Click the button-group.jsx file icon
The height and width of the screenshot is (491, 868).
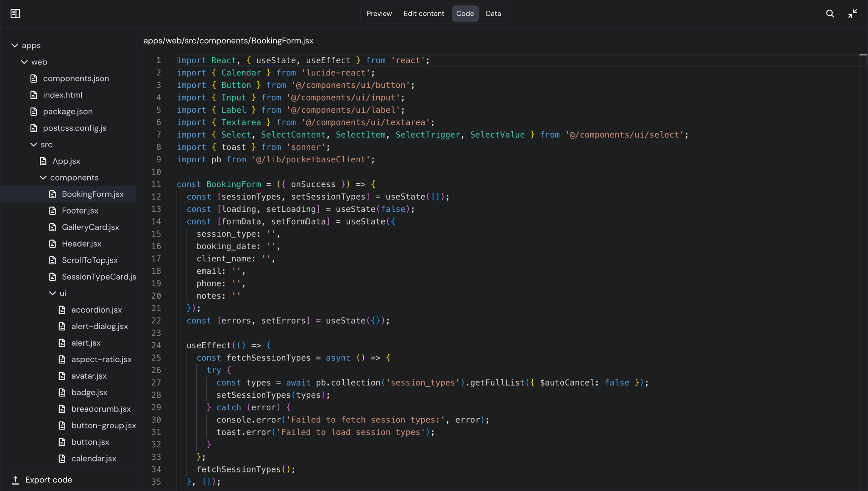coord(62,425)
